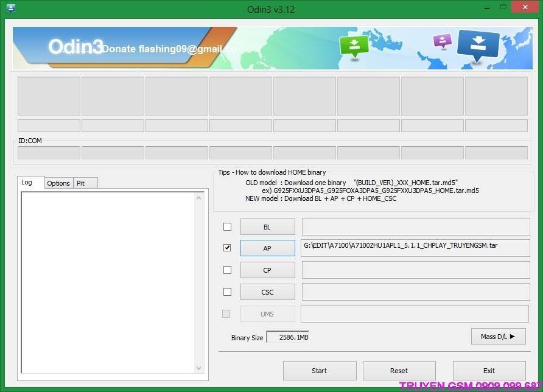Click the log scrollbar up arrow
Image resolution: width=543 pixels, height=392 pixels.
(199, 198)
